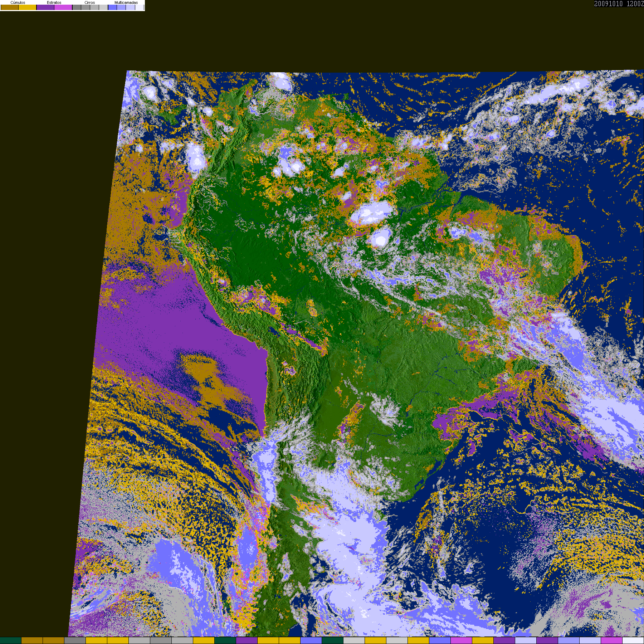Pick the dark purple Estratos legend swatch
Image resolution: width=644 pixels, height=644 pixels.
click(x=45, y=8)
